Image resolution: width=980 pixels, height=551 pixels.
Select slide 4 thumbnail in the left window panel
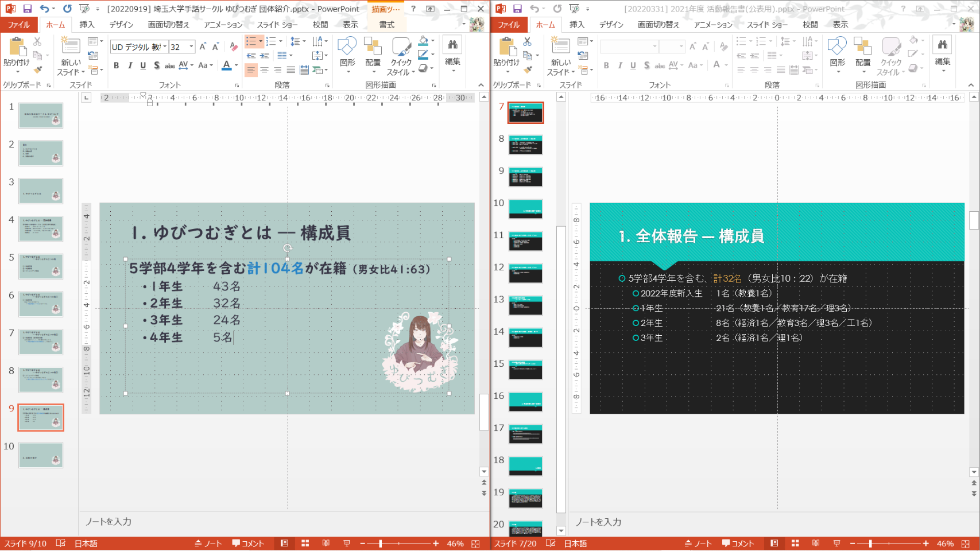41,228
